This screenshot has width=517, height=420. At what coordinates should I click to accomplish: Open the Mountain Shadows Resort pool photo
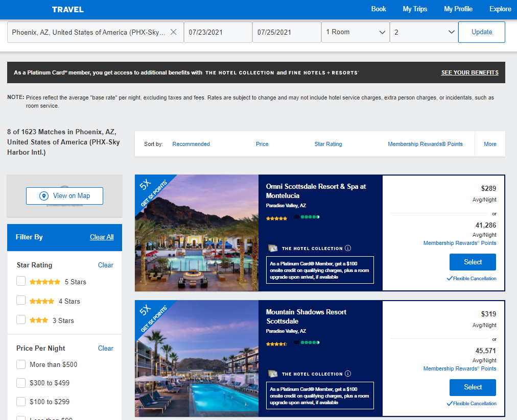pyautogui.click(x=197, y=359)
